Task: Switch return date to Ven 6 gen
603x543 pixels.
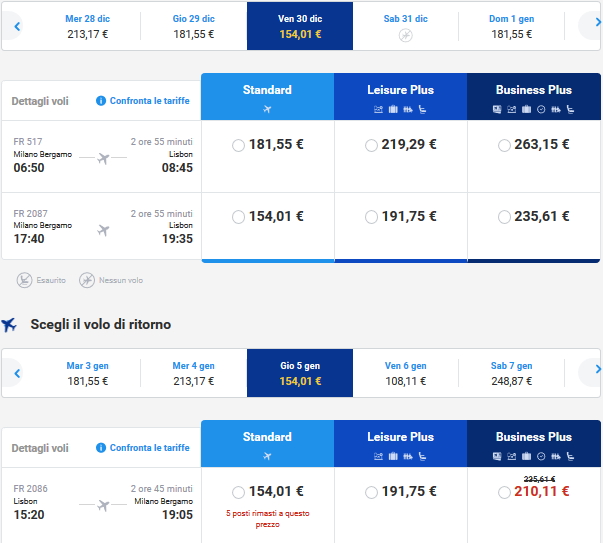Action: coord(405,373)
